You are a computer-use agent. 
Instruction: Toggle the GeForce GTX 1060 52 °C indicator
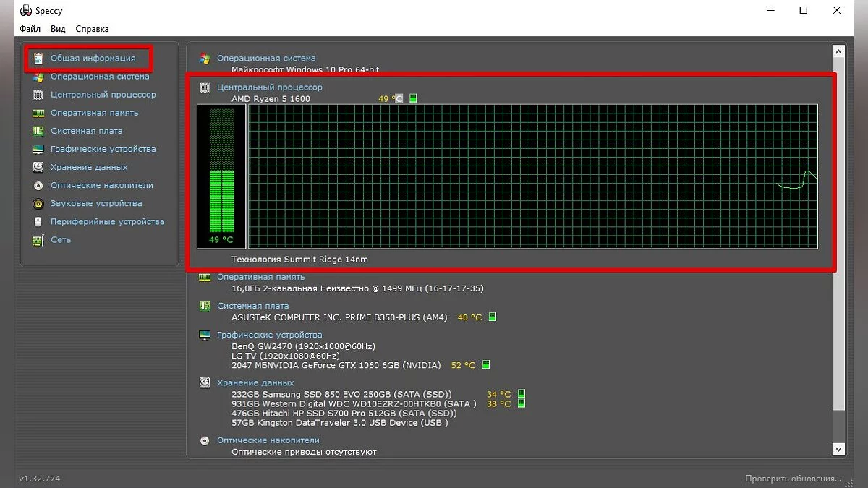click(x=486, y=365)
